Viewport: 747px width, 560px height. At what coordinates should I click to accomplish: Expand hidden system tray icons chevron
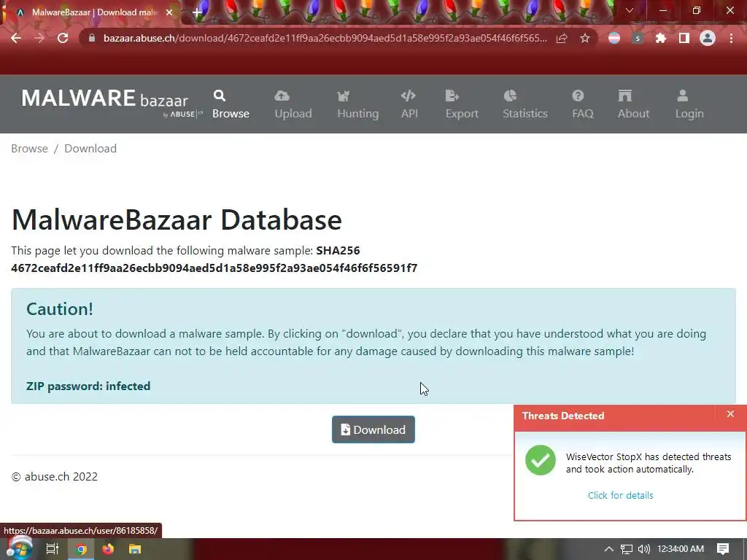(608, 549)
